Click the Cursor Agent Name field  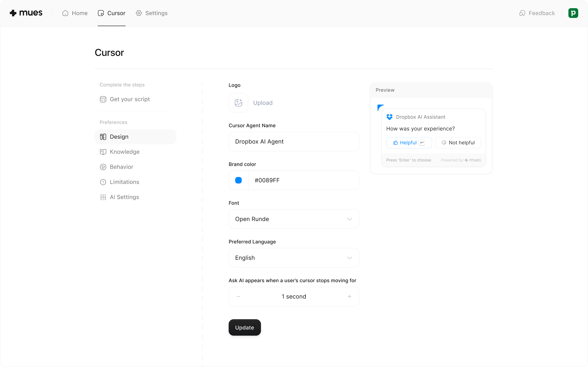point(294,141)
